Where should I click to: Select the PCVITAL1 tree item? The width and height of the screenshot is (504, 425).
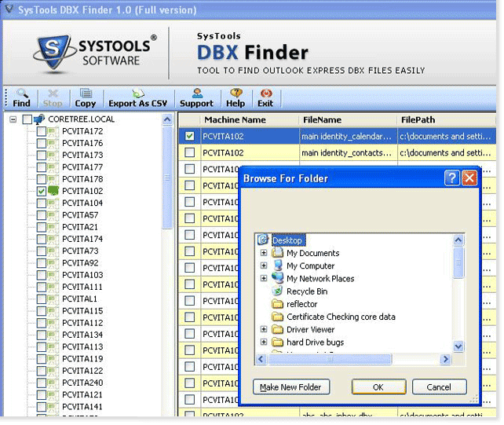(x=79, y=299)
